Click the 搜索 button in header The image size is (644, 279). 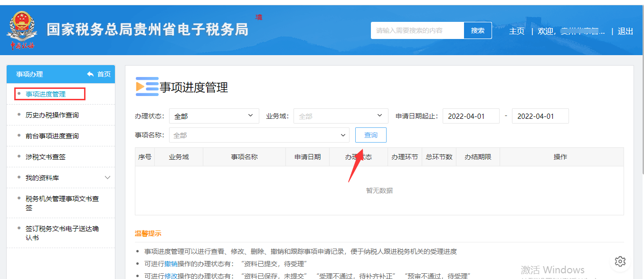tap(477, 30)
